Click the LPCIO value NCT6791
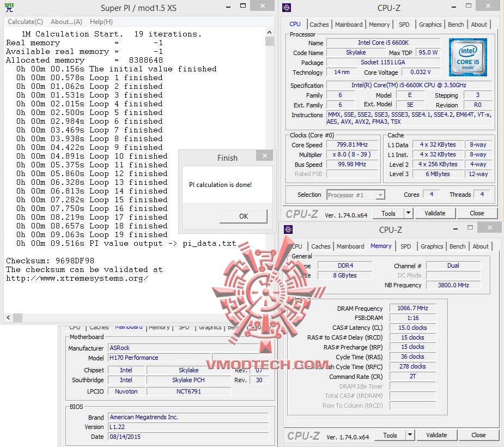Viewport: 504px width, 447px height. click(x=189, y=391)
